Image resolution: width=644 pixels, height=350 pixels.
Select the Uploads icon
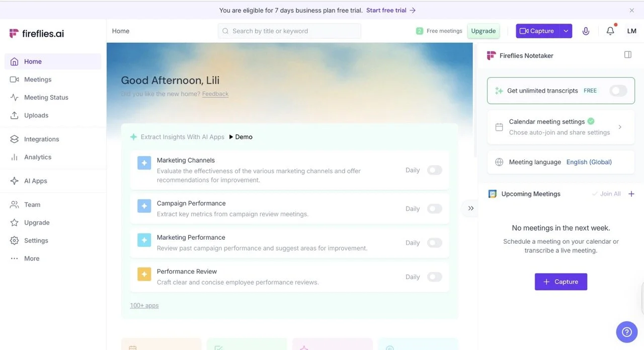pos(16,115)
